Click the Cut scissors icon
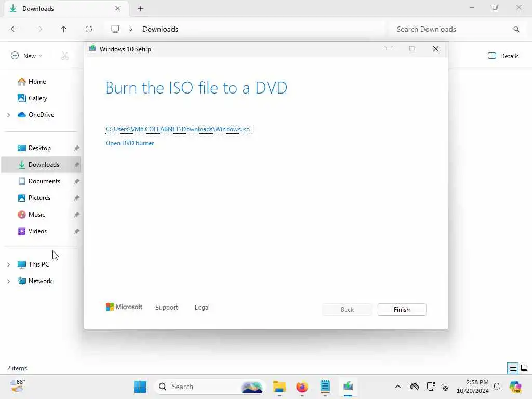This screenshot has width=532, height=399. [65, 56]
